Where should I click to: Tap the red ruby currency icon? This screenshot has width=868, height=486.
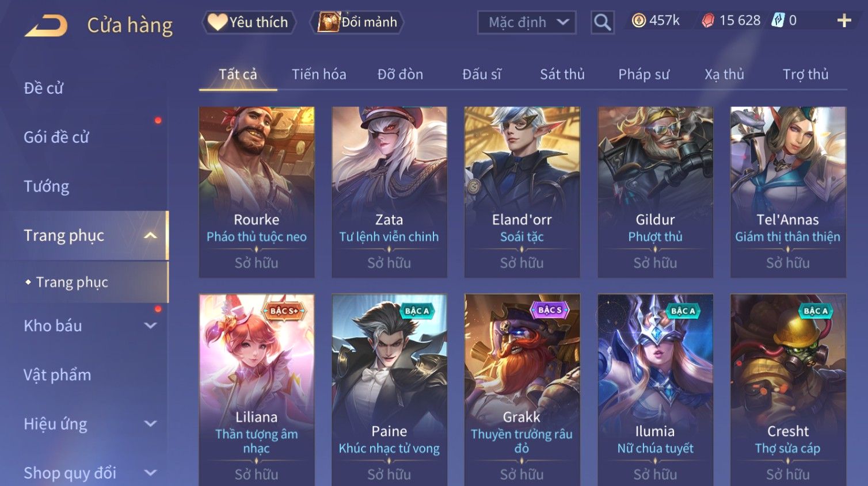point(708,21)
